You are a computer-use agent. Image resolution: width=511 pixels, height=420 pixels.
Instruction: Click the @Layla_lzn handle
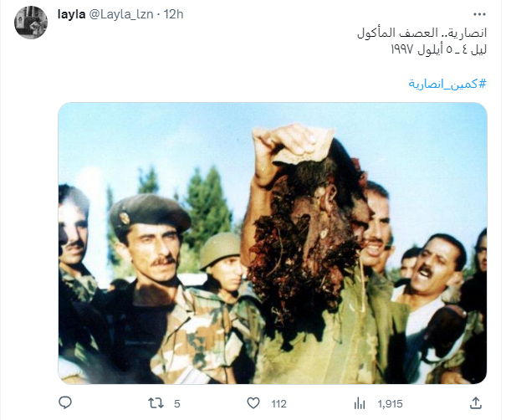coord(121,14)
